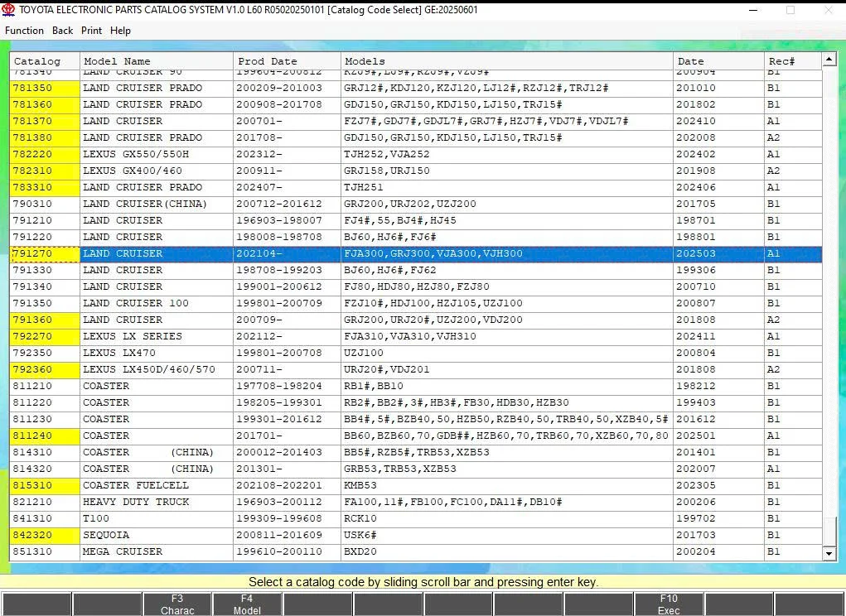
Task: Select catalog code 814320
Action: pyautogui.click(x=45, y=469)
